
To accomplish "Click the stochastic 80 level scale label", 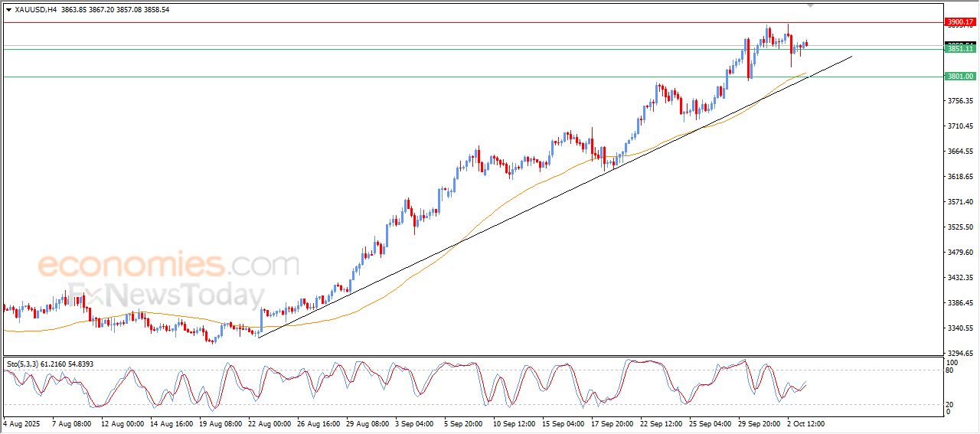I will tap(952, 370).
